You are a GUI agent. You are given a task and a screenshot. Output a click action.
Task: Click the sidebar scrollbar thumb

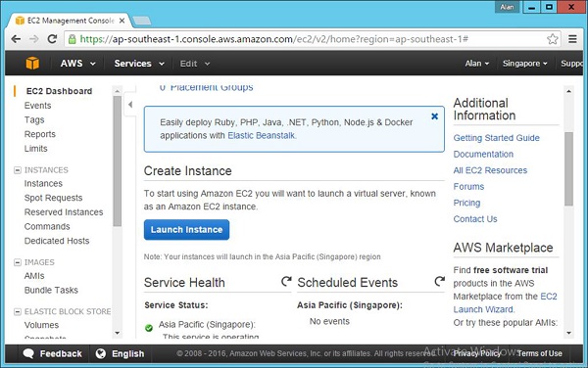tap(117, 161)
